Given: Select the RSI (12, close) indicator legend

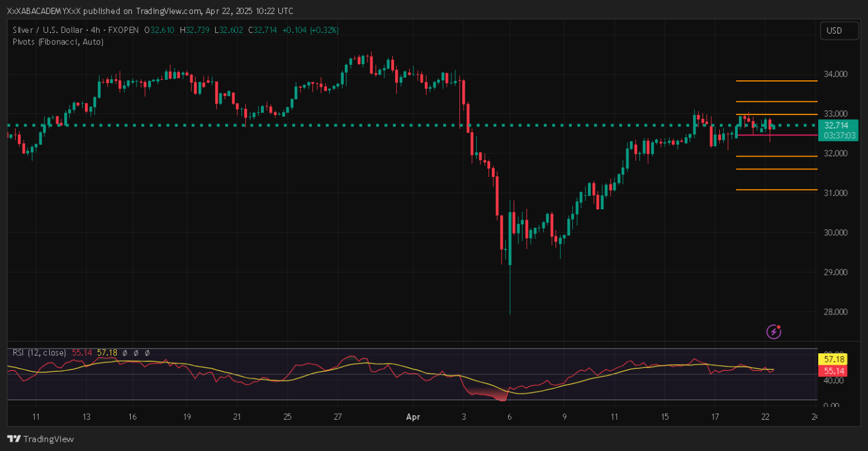Looking at the screenshot, I should (x=38, y=352).
